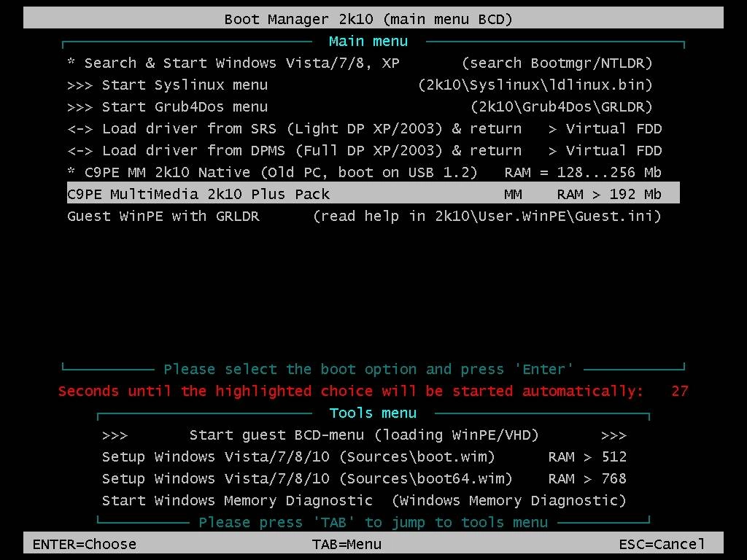This screenshot has height=560, width=747.
Task: Click the red auto-start countdown message
Action: point(351,392)
